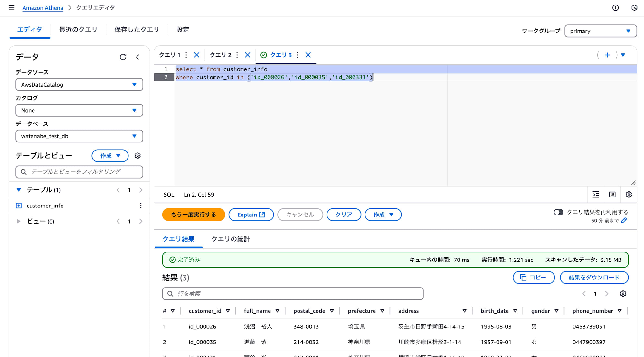This screenshot has width=644, height=357.
Task: Open クエリ 3 tab options menu
Action: 298,55
